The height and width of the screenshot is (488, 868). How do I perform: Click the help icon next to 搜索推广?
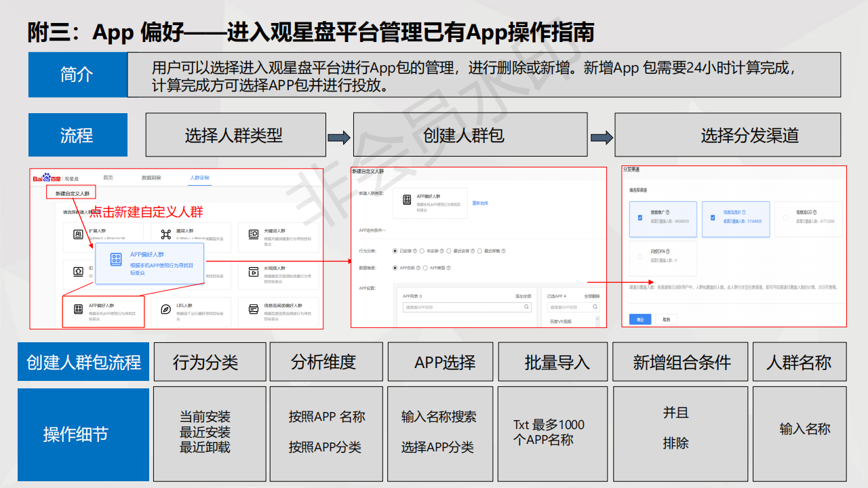click(667, 212)
